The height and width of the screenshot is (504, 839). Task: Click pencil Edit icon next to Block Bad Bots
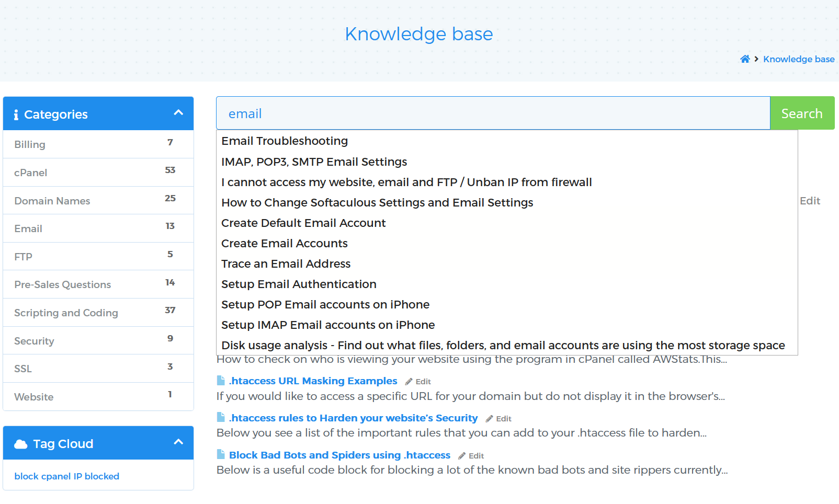[x=462, y=456]
